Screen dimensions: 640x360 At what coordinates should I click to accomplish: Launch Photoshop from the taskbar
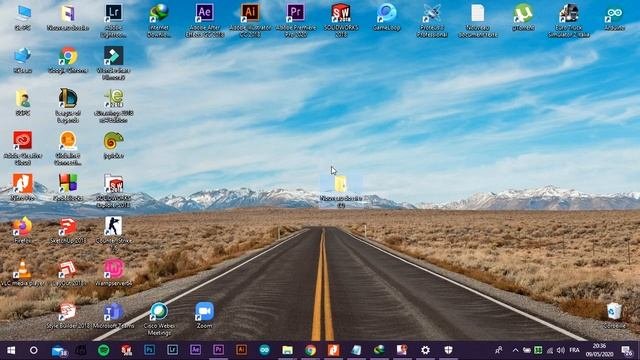(x=149, y=350)
